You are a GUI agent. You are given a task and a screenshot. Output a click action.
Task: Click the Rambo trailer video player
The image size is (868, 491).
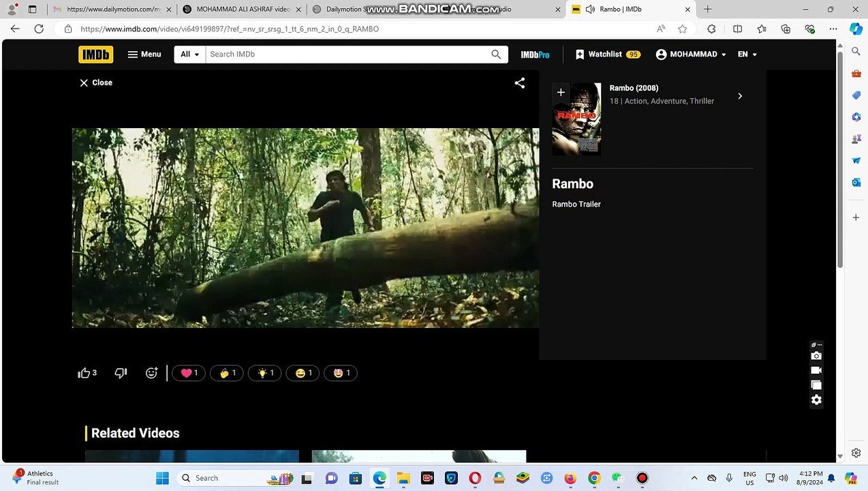pyautogui.click(x=305, y=228)
